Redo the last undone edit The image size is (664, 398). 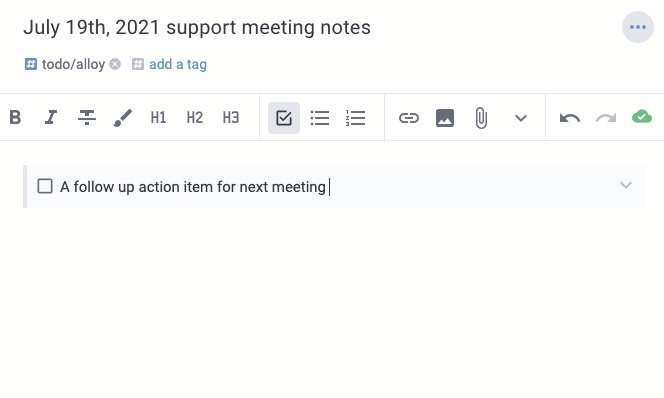(606, 118)
